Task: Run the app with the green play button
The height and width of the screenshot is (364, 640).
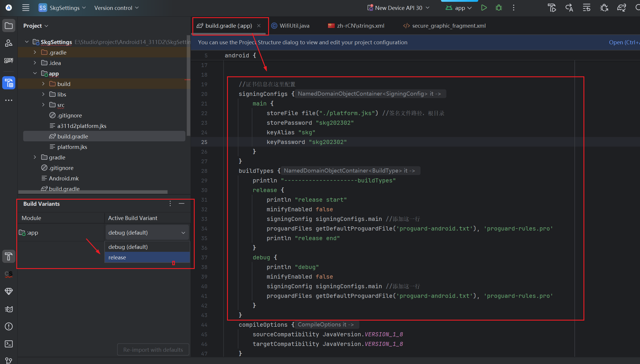Action: coord(484,8)
